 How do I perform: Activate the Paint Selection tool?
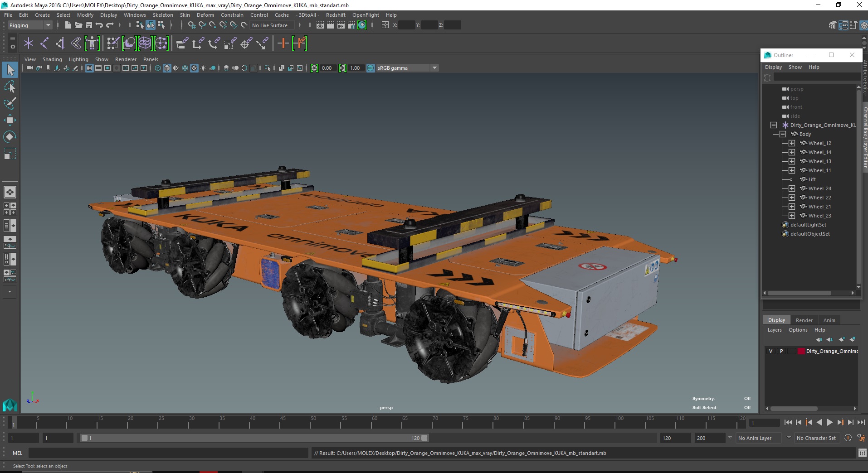[x=10, y=103]
